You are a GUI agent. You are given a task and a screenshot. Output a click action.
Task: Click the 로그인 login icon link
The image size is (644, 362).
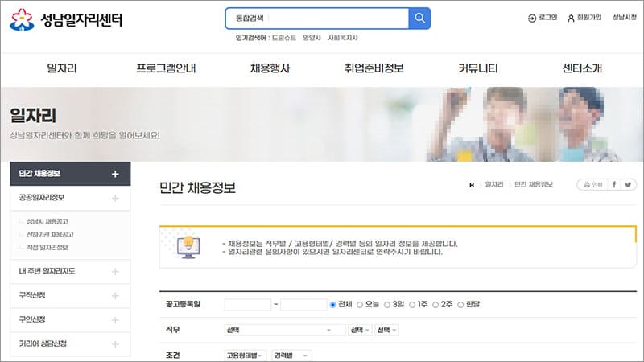[542, 18]
